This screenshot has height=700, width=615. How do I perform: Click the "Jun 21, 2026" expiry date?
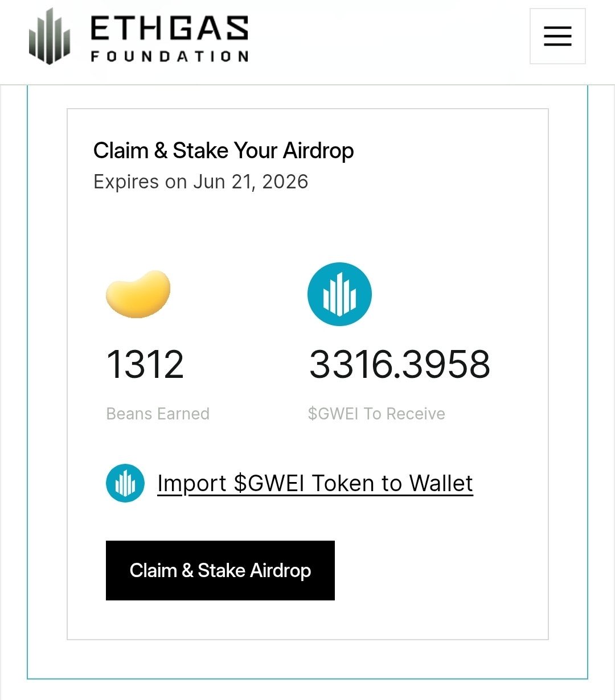coord(251,182)
